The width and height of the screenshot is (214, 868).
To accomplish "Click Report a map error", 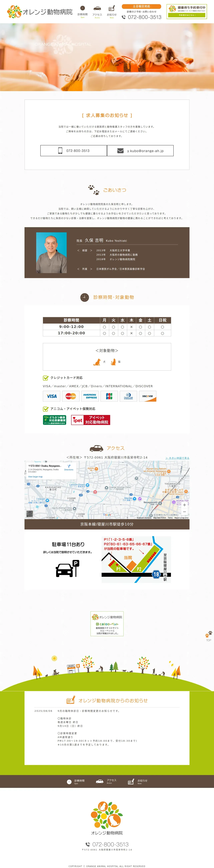I will (x=181, y=518).
